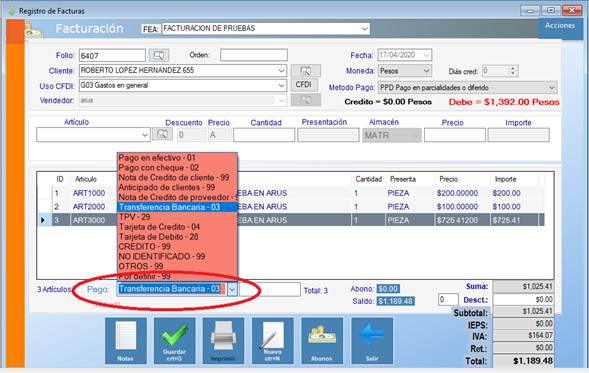Click the CFDI button
This screenshot has height=373, width=589.
[304, 85]
